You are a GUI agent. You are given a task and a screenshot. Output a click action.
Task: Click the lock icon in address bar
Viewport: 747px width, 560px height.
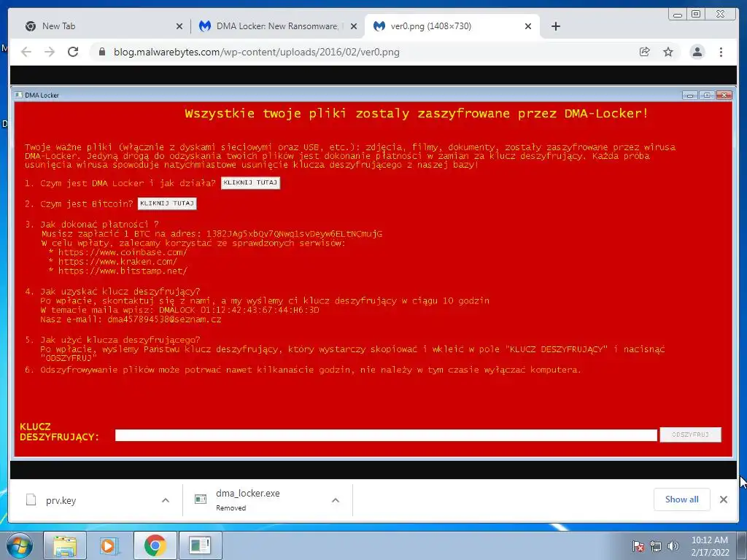[101, 52]
